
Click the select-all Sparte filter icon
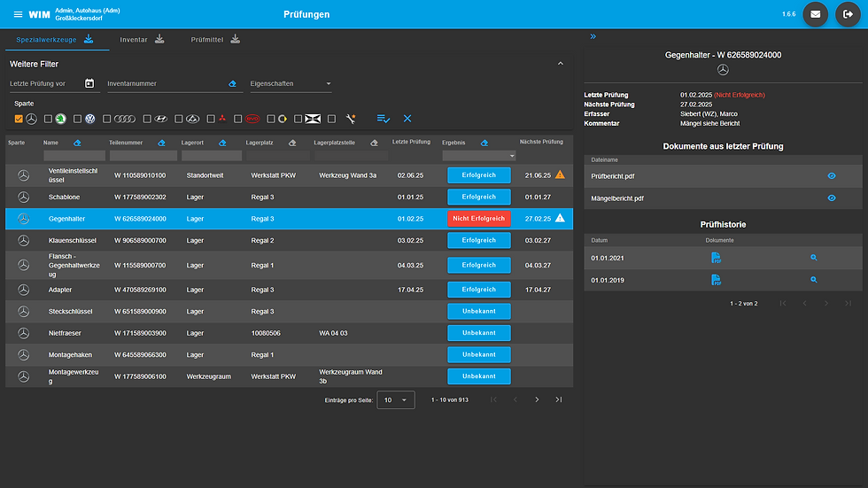pos(383,119)
